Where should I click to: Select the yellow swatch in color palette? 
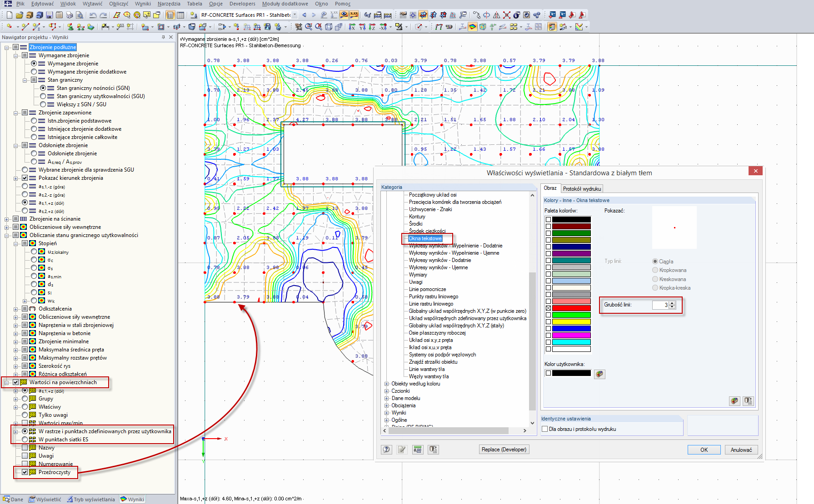[571, 321]
